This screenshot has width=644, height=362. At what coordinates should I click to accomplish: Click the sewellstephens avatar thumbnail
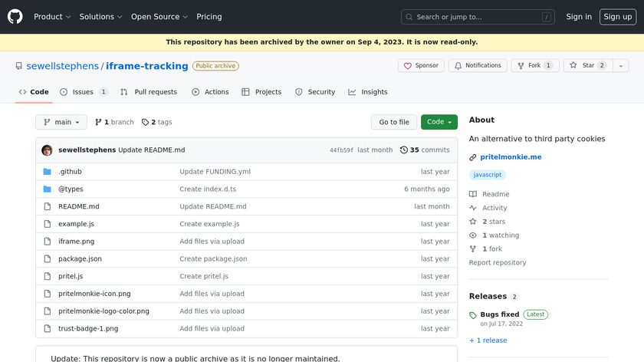47,150
